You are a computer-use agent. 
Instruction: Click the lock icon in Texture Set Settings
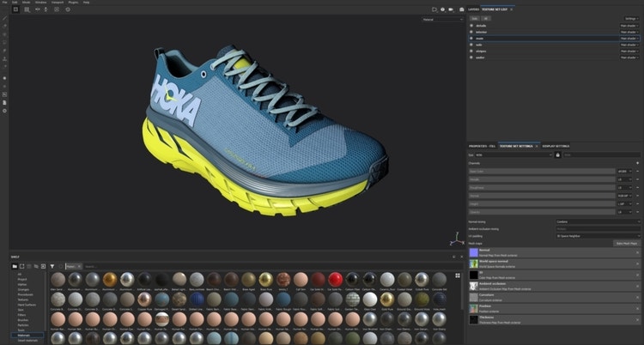click(558, 154)
